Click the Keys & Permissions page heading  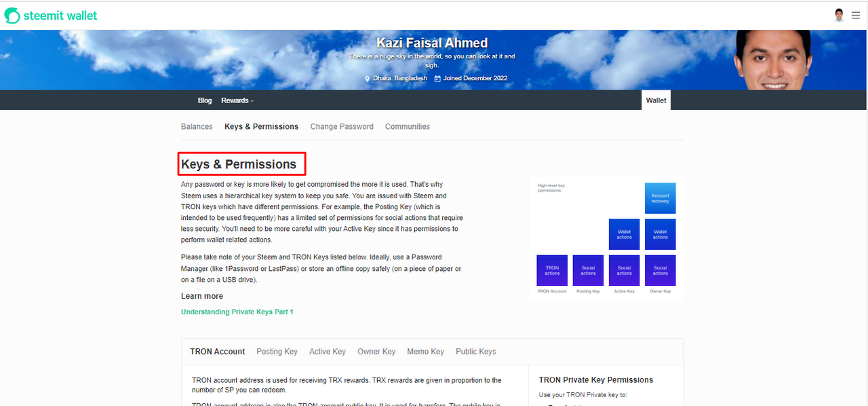click(239, 164)
